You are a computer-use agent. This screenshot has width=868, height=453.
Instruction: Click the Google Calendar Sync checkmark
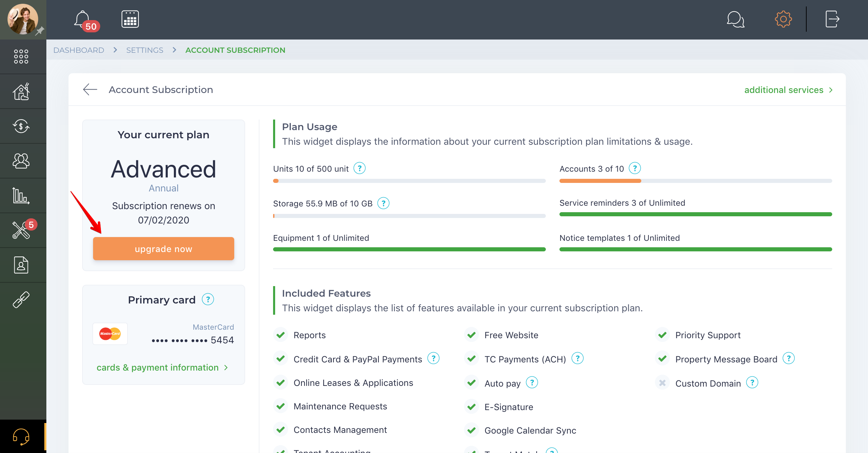472,430
